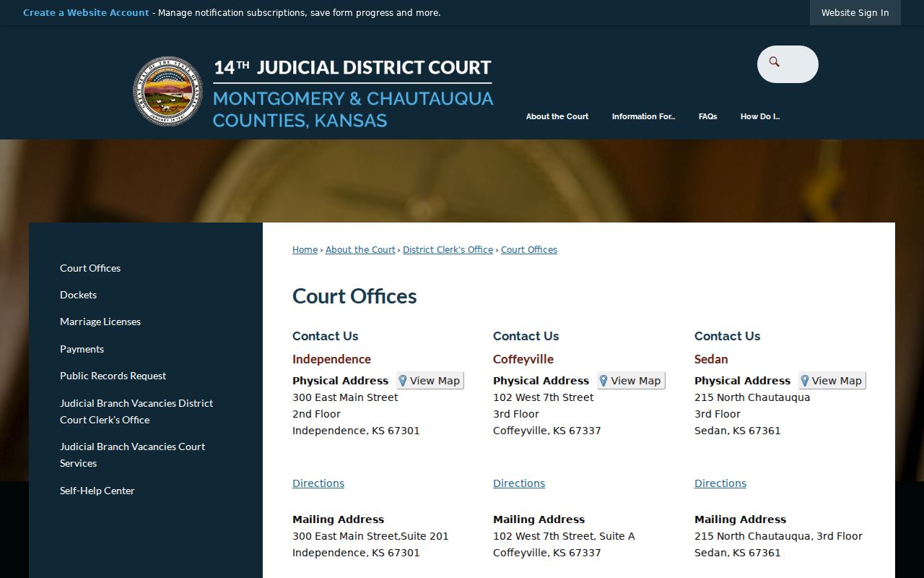Viewport: 924px width, 578px height.
Task: Open the Information For menu
Action: 643,116
